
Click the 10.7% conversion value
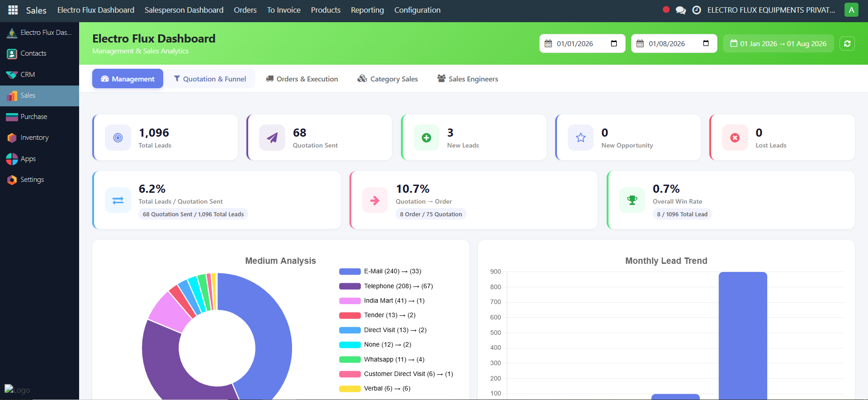click(x=413, y=189)
